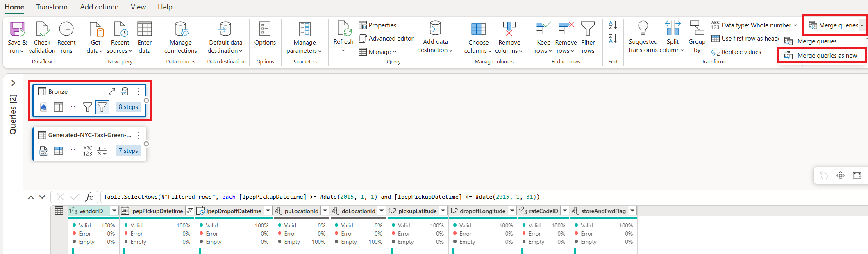
Task: Click the Save & run icon
Action: pos(17,29)
